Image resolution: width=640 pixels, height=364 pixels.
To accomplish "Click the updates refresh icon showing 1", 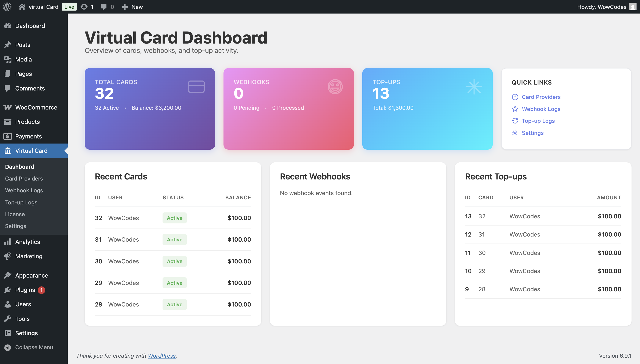I will [84, 7].
